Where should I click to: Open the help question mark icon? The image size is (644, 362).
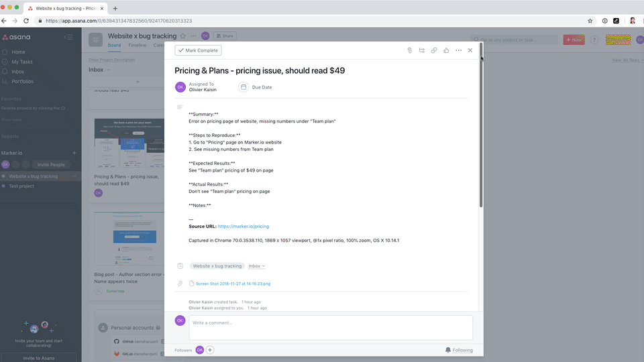coord(594,40)
